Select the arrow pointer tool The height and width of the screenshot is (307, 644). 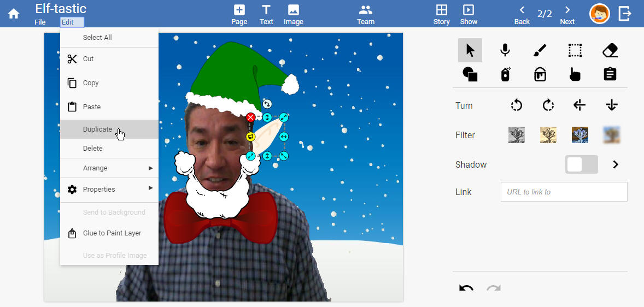tap(470, 50)
